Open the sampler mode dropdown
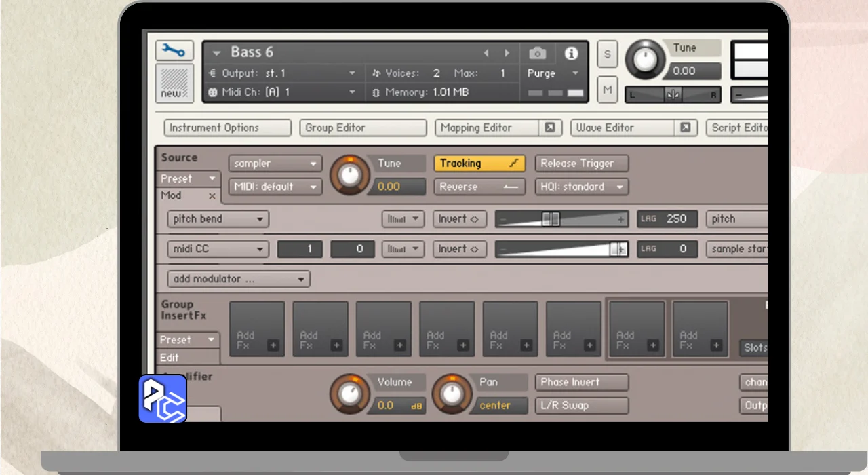The image size is (868, 475). 275,164
